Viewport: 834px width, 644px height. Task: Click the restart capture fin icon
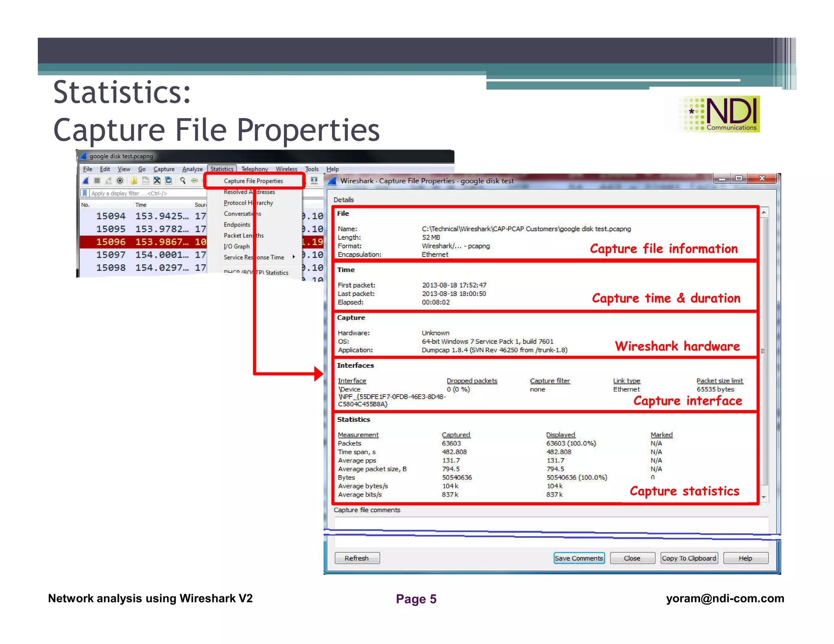point(108,181)
